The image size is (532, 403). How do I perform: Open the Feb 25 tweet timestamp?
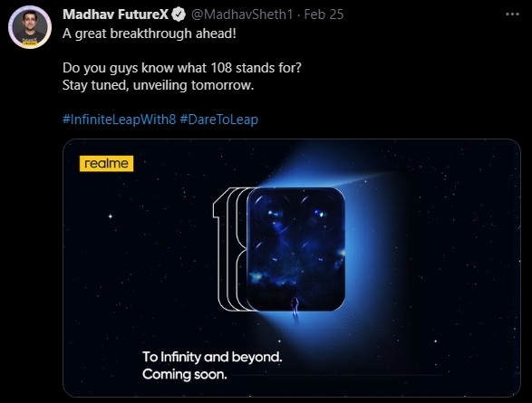click(324, 14)
